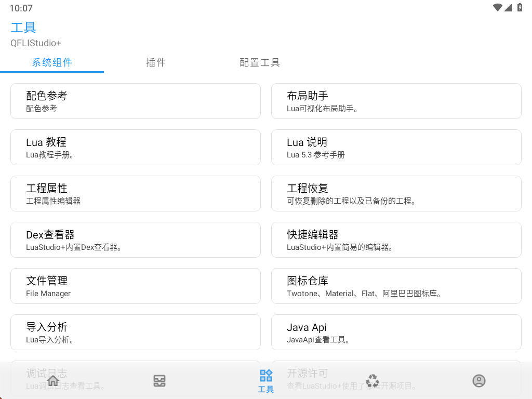The height and width of the screenshot is (399, 532).
Task: Open the 工程属性 editor card
Action: 136,193
